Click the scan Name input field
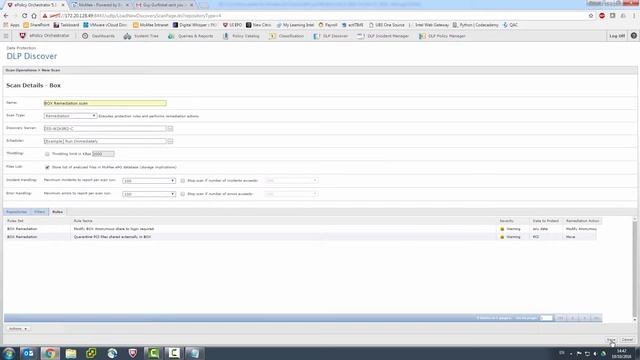The image size is (640, 360). point(105,103)
